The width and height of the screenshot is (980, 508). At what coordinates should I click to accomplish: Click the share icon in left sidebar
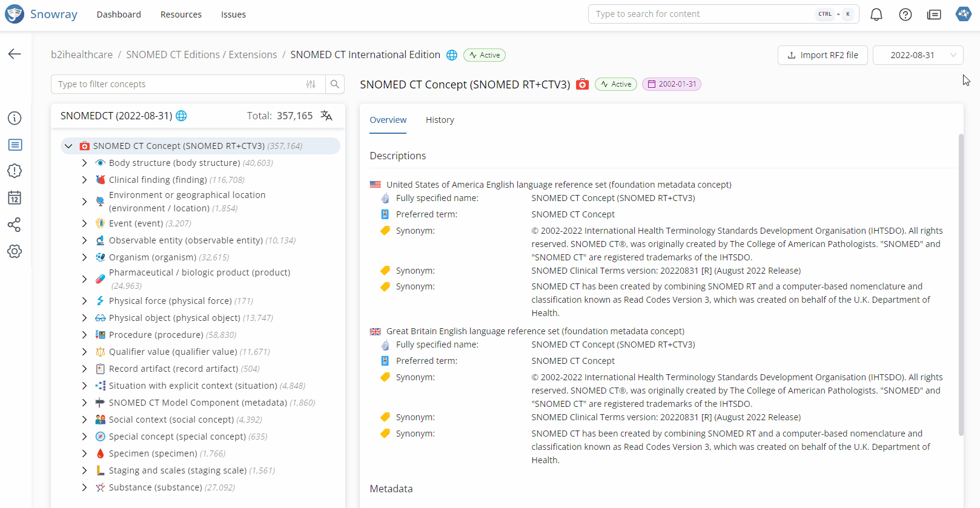(15, 225)
